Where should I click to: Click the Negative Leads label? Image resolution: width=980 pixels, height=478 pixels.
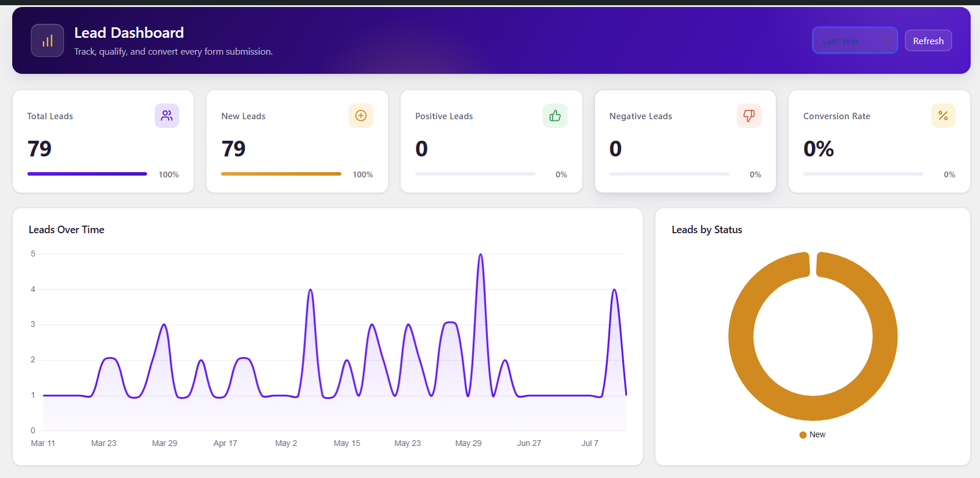(640, 116)
